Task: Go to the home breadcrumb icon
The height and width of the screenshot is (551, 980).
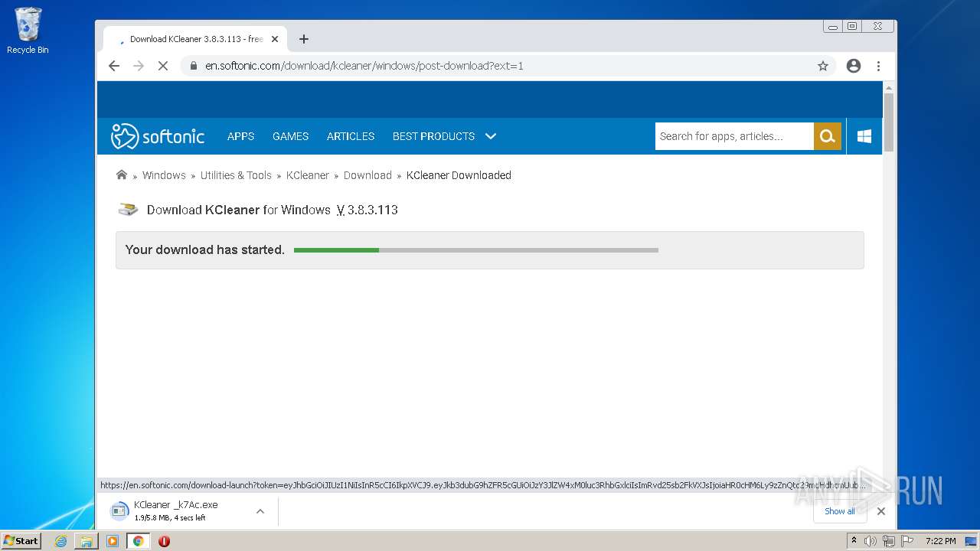Action: [x=121, y=174]
